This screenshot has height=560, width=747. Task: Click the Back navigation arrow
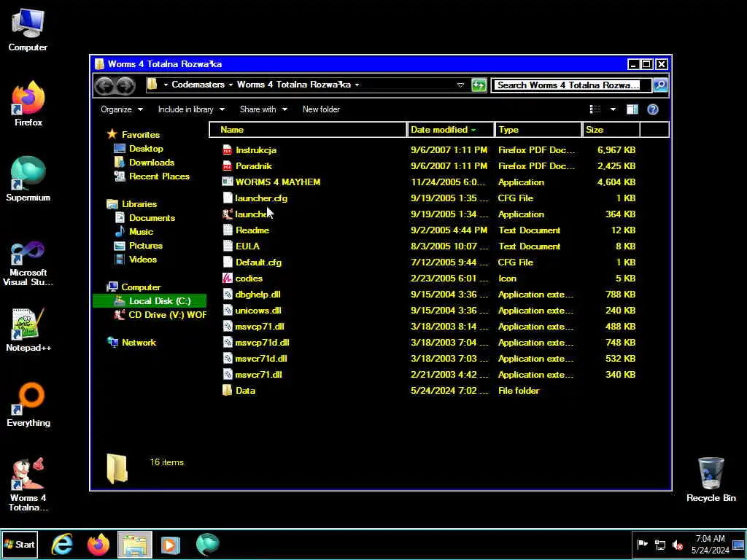pyautogui.click(x=104, y=85)
